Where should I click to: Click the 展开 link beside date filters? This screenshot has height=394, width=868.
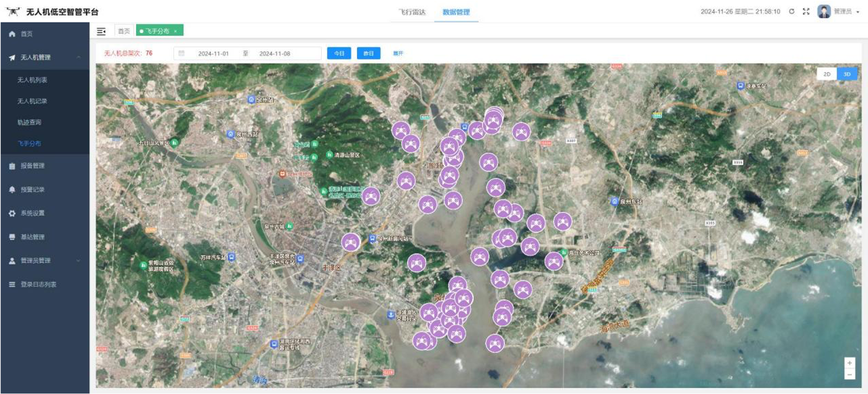pyautogui.click(x=398, y=53)
